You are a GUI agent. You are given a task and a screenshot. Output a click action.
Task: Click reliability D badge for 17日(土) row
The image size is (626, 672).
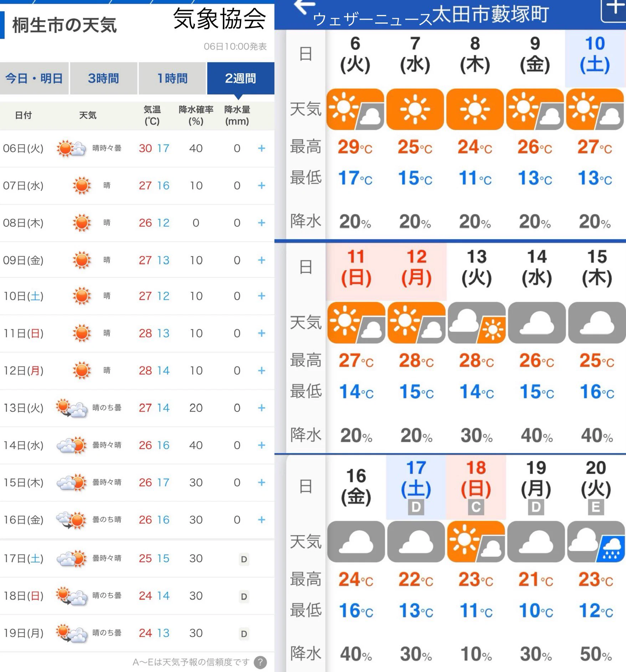244,559
